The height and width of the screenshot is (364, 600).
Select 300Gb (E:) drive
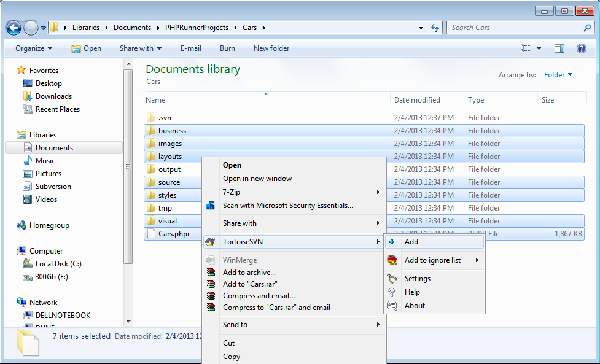(x=52, y=277)
